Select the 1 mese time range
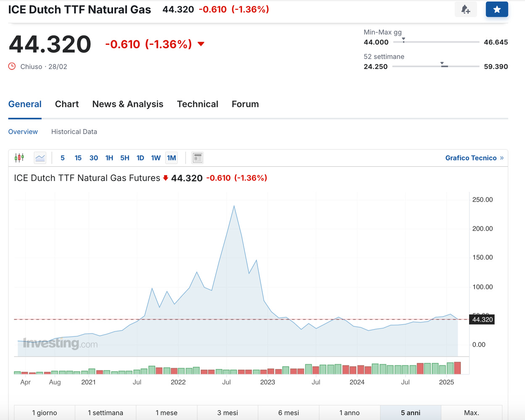This screenshot has width=525, height=420. pos(166,413)
